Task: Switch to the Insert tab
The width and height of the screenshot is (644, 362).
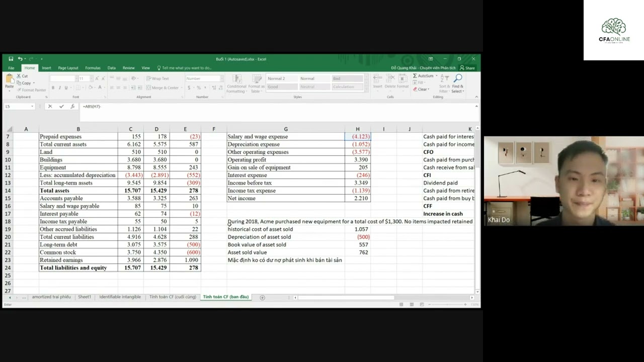Action: coord(46,68)
